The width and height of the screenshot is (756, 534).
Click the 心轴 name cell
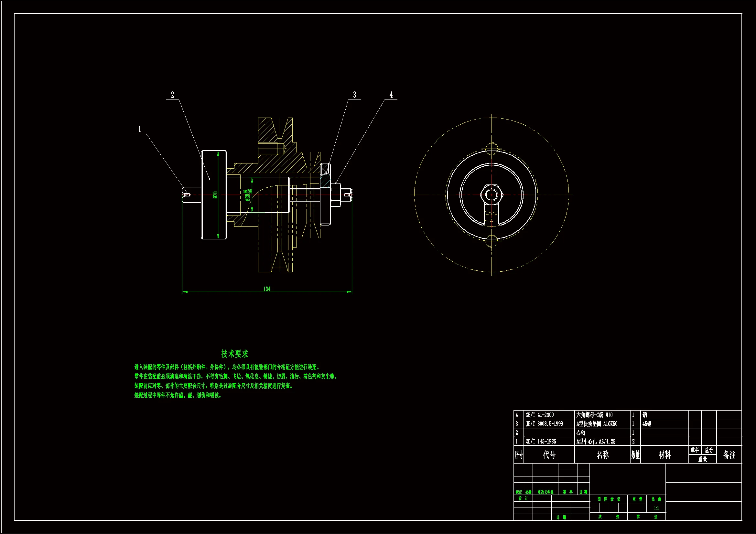click(x=580, y=433)
